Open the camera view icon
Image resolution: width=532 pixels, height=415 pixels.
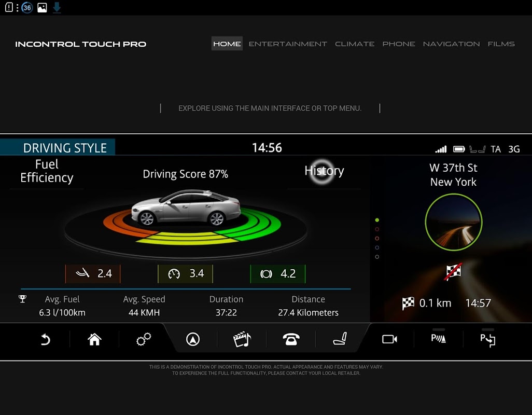tap(389, 339)
